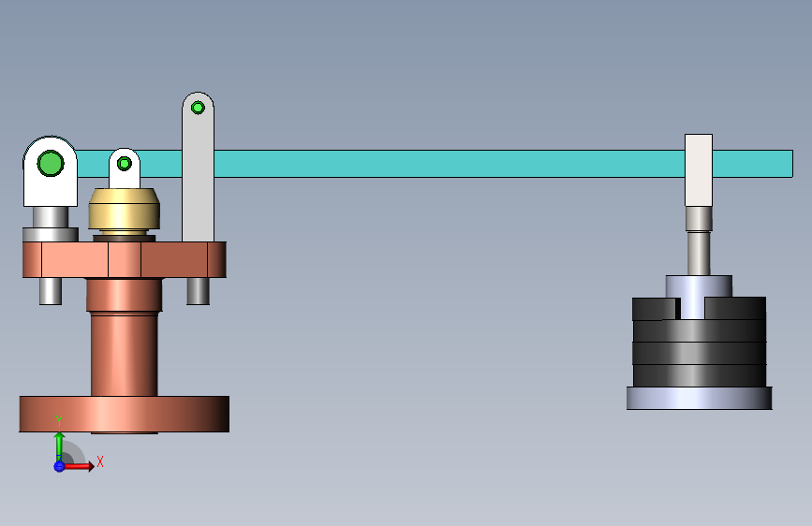Select the gray stud under the tall link
Viewport: 812px width, 526px height.
(198, 291)
